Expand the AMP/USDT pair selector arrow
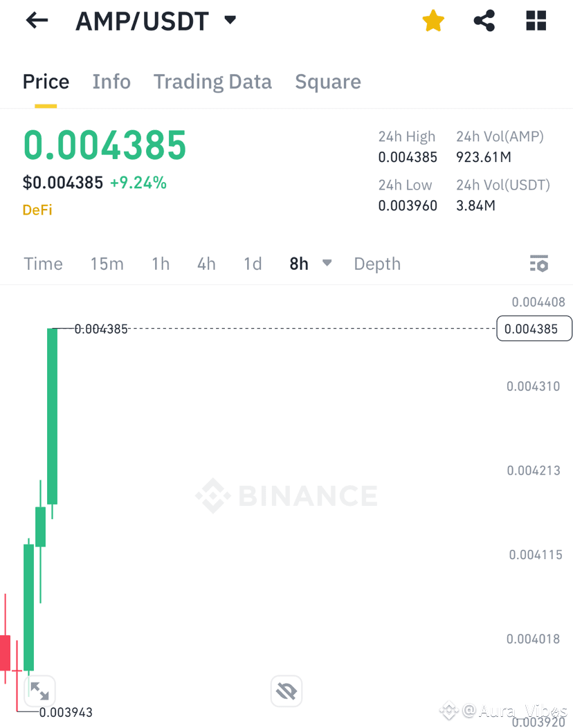This screenshot has width=573, height=728. pyautogui.click(x=230, y=20)
